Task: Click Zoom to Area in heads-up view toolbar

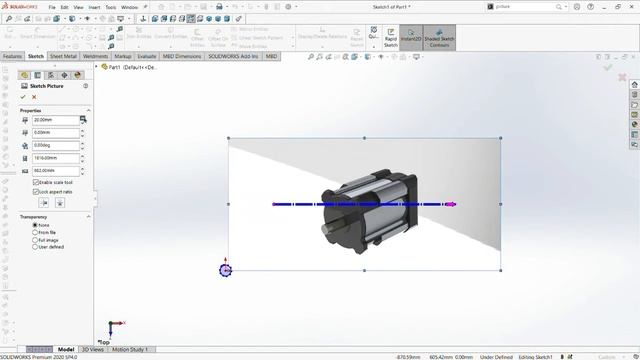Action: (x=320, y=57)
